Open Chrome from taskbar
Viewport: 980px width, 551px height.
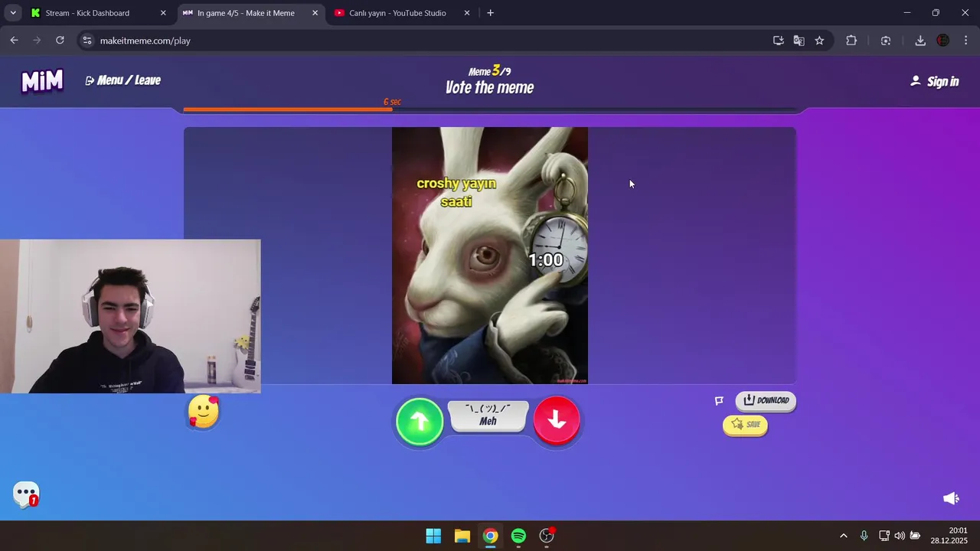490,536
